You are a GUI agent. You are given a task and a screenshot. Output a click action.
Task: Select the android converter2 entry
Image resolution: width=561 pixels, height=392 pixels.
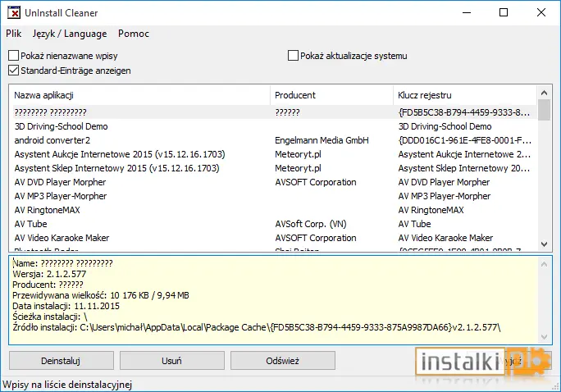click(52, 140)
